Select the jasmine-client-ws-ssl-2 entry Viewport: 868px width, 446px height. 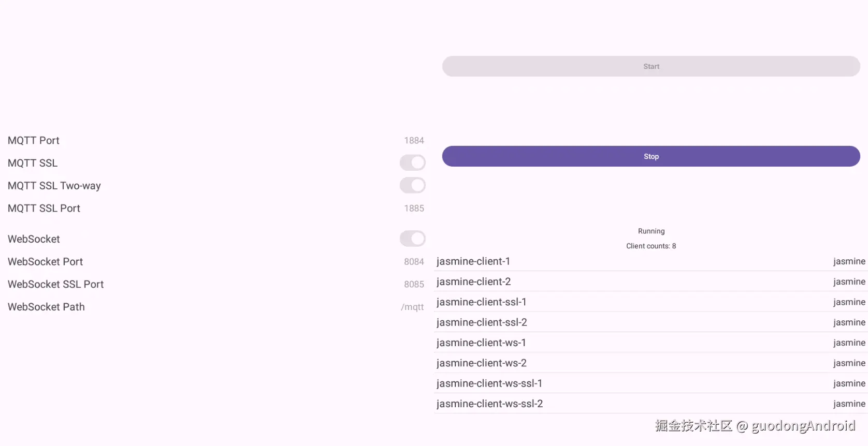click(x=490, y=404)
